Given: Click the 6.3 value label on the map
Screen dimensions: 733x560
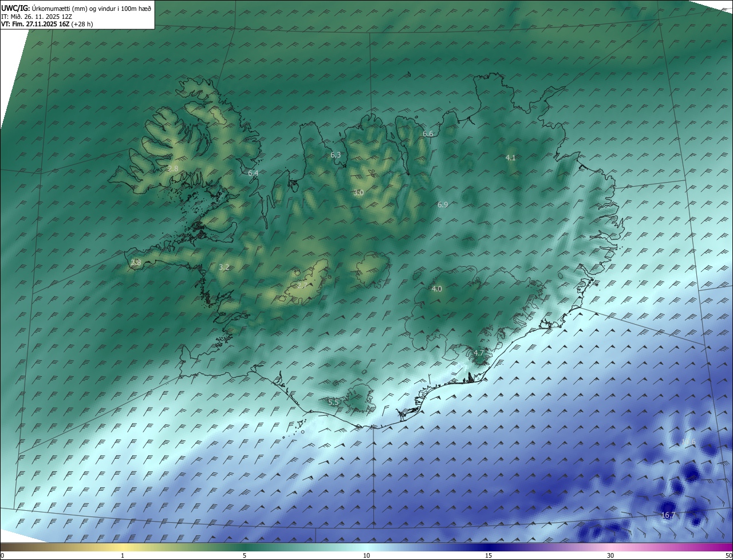Looking at the screenshot, I should pyautogui.click(x=336, y=155).
